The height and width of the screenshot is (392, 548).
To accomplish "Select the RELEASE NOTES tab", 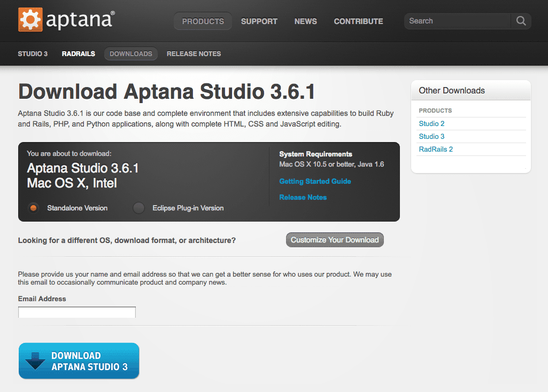I will tap(194, 53).
